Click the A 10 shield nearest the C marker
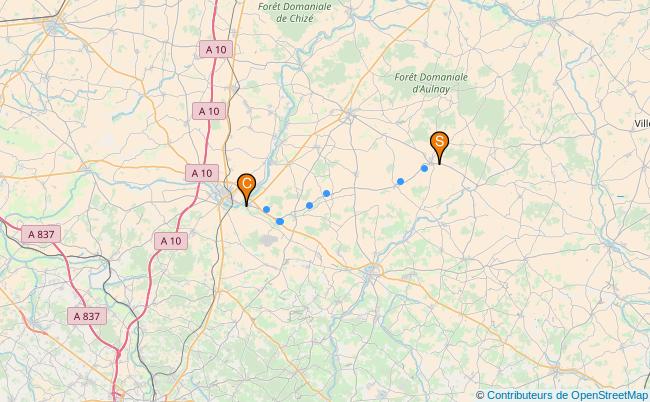This screenshot has width=650, height=402. coord(202,173)
